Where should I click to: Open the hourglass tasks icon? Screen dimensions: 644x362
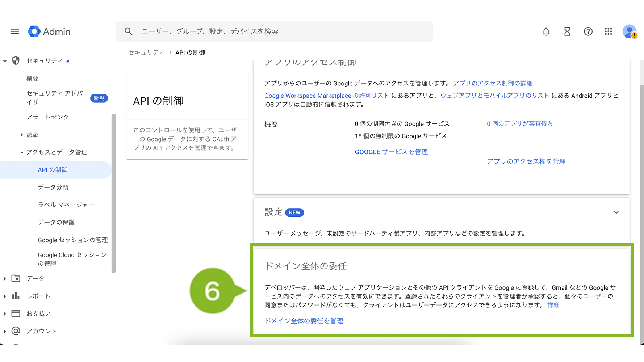tap(567, 31)
